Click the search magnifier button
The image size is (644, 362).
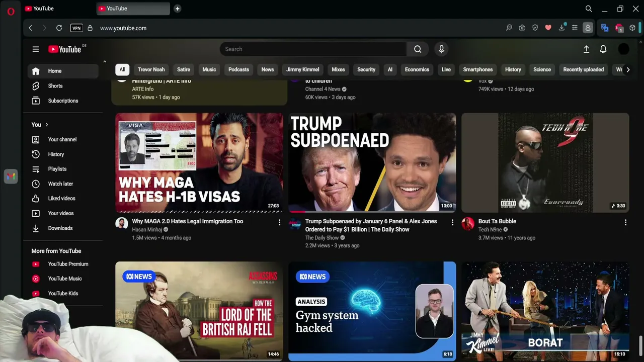418,49
